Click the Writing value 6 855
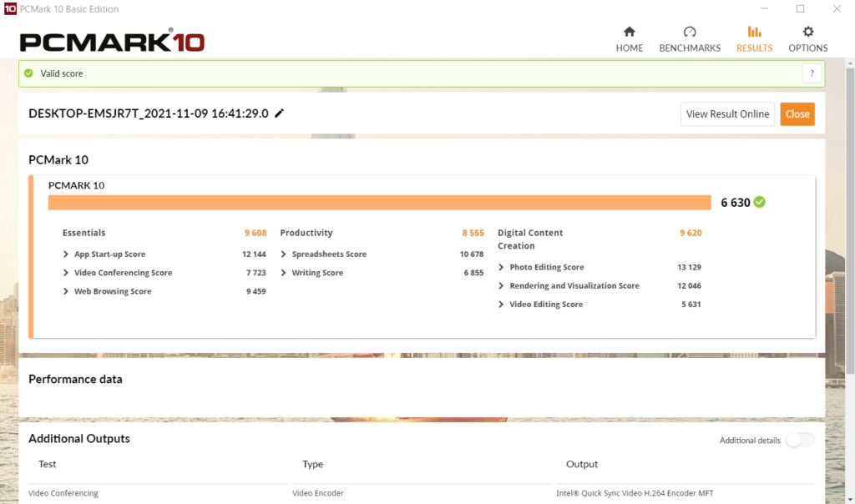The height and width of the screenshot is (504, 855). 473,272
